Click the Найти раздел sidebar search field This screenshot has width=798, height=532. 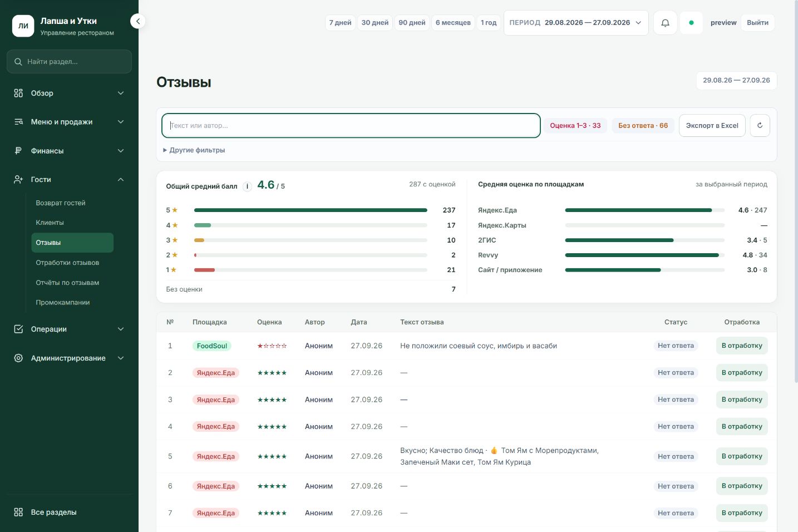[x=69, y=62]
